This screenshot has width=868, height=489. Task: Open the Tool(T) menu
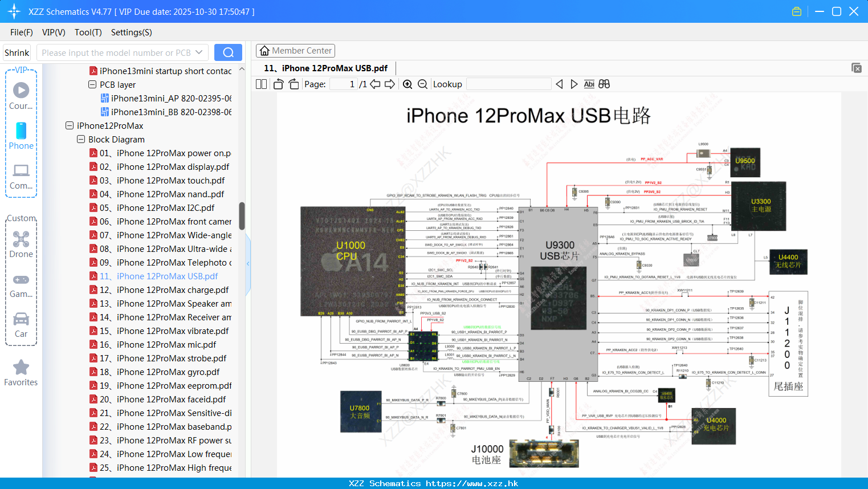(88, 32)
